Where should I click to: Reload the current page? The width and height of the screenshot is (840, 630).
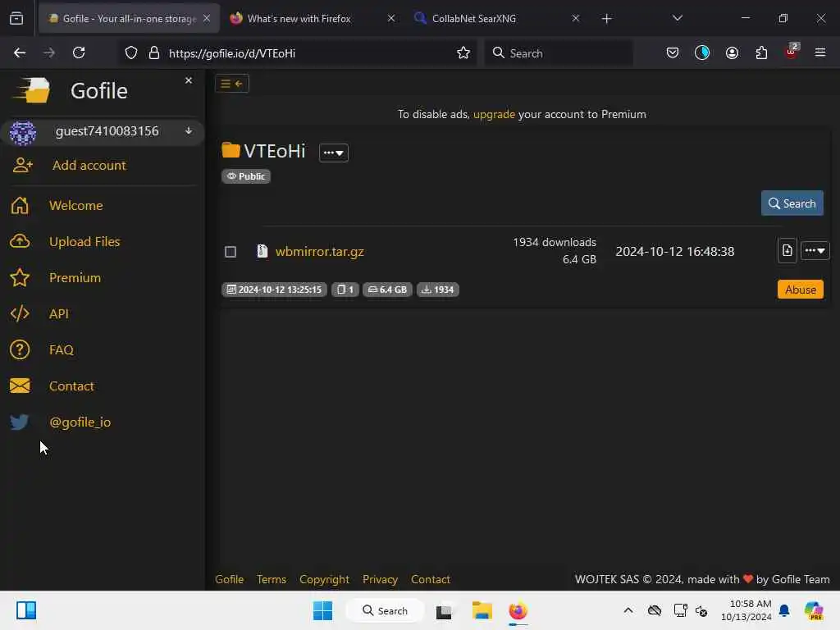click(x=79, y=53)
